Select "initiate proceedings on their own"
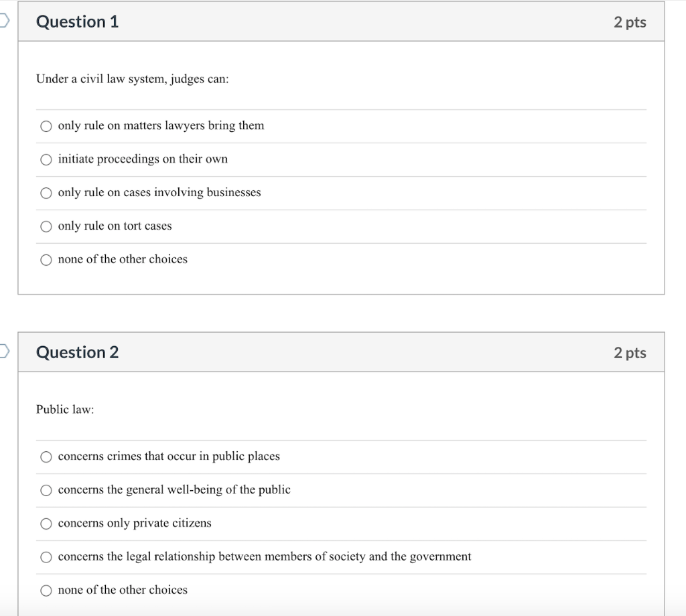Screen dimensions: 686x616 point(46,159)
